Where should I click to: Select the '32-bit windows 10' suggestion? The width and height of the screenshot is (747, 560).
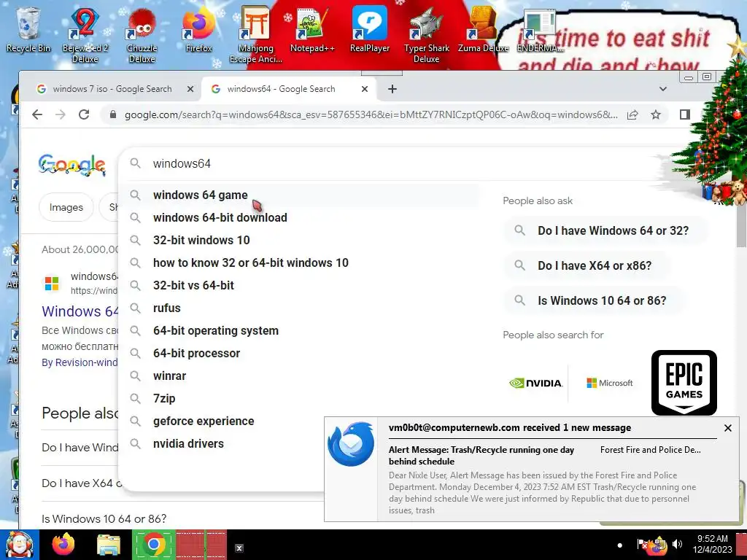[300, 240]
